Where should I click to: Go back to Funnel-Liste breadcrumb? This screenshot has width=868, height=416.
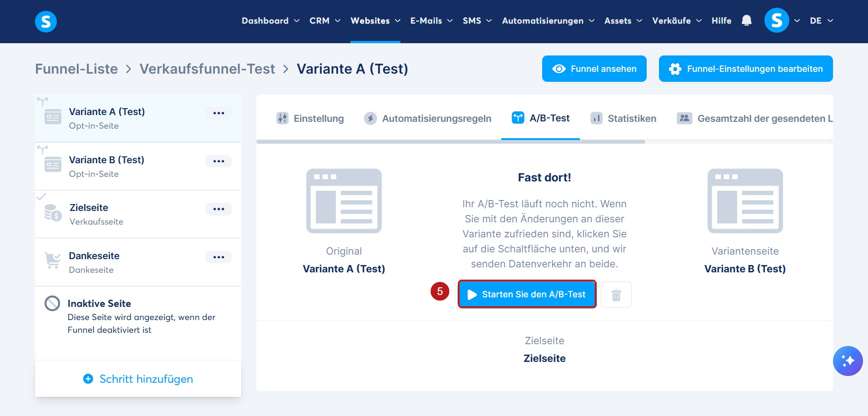pos(76,69)
